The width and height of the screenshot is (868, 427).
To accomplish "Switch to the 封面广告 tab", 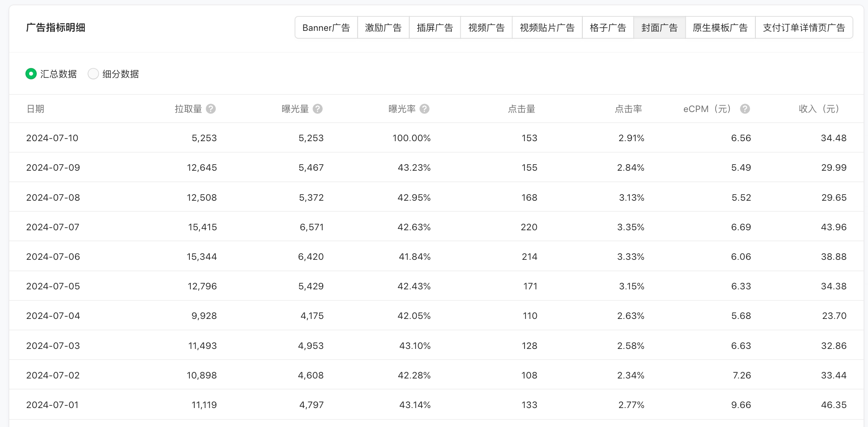I will (660, 28).
